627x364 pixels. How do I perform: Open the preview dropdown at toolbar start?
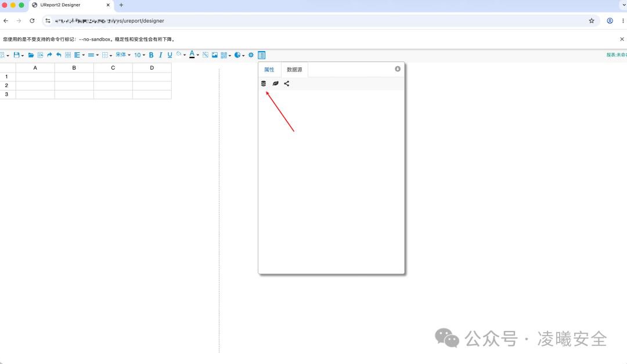(4, 55)
